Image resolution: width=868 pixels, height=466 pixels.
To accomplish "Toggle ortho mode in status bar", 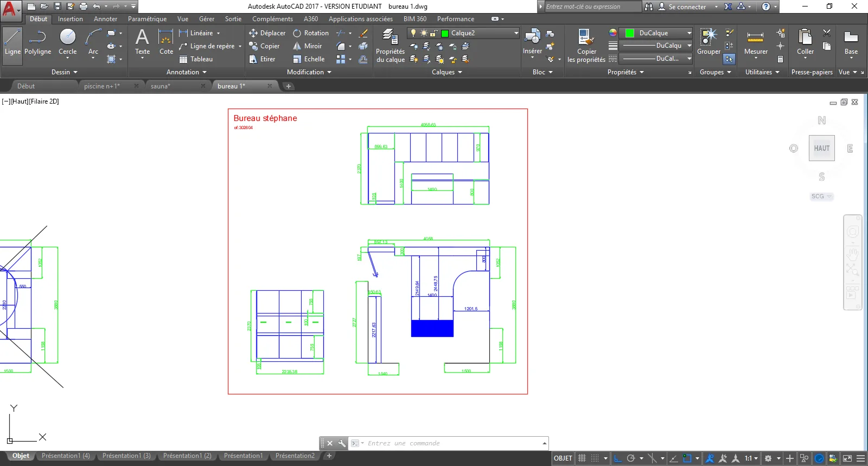I will [x=618, y=458].
